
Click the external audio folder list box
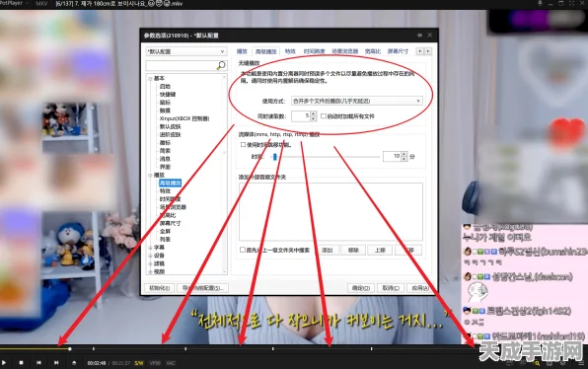pyautogui.click(x=331, y=211)
